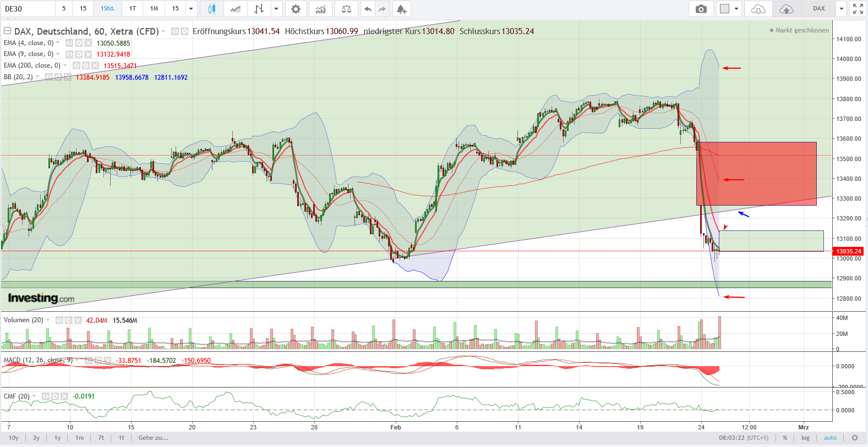
Task: Hide EMA (4, close, 0) line
Action: (69, 43)
